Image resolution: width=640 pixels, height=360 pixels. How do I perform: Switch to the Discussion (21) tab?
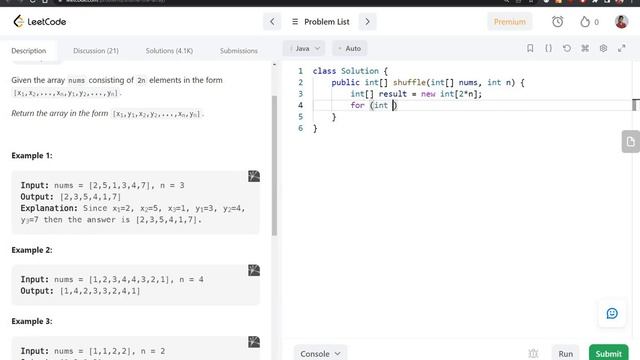[96, 51]
